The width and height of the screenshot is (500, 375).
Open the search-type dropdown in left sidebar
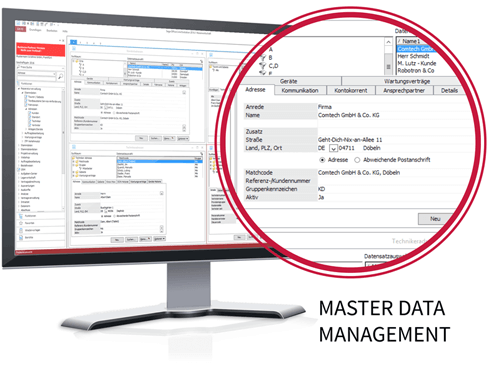coord(54,73)
